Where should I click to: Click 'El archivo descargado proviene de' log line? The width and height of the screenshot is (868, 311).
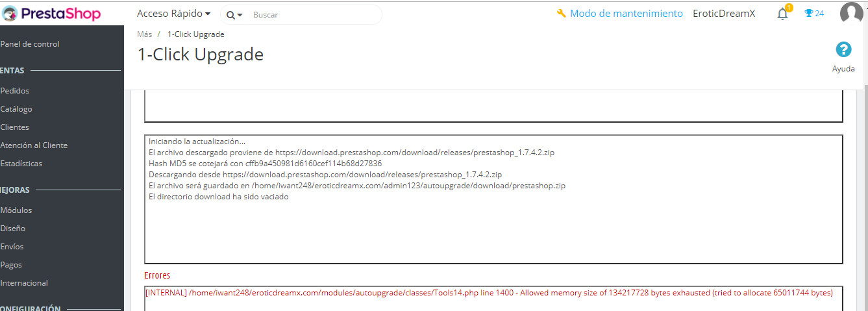351,153
